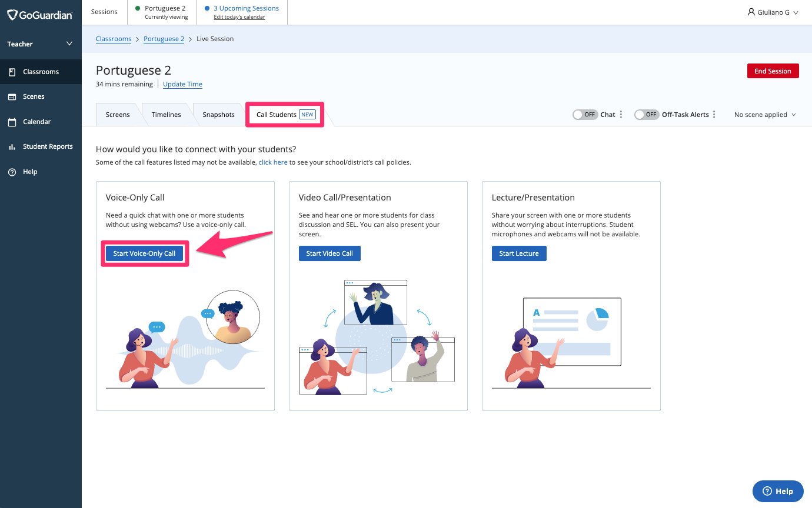Go to Scenes in sidebar menu
812x508 pixels.
coord(41,97)
